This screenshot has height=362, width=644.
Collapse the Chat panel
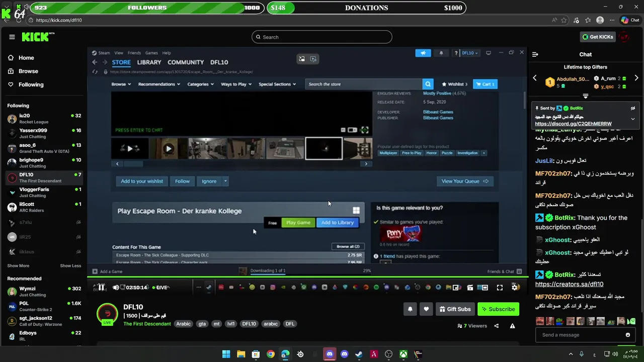[x=535, y=54]
